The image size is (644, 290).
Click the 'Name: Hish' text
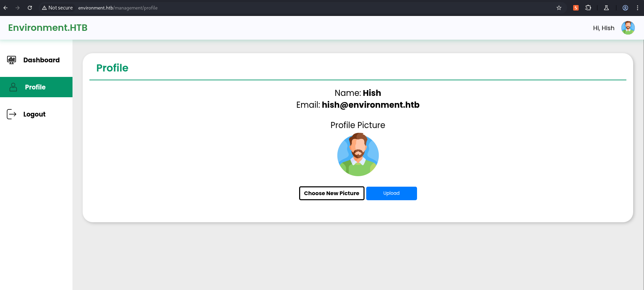click(x=358, y=93)
